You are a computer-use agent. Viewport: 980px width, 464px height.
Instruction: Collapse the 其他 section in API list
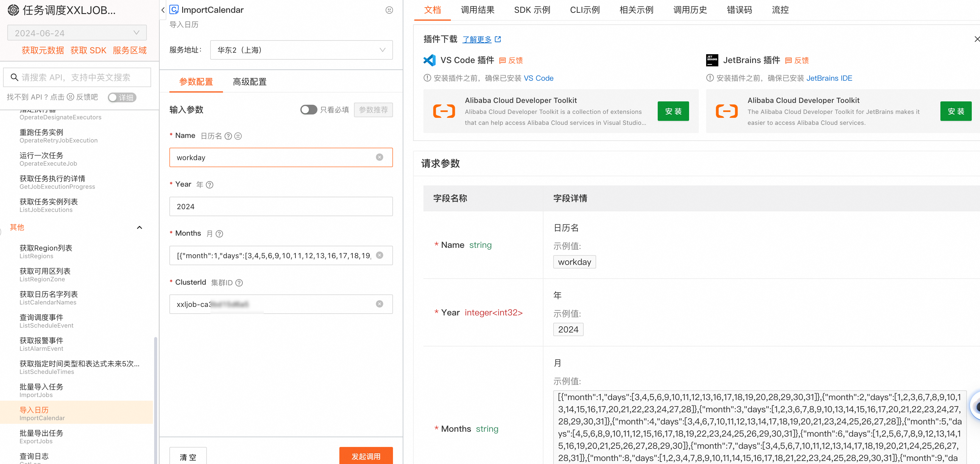(x=139, y=227)
